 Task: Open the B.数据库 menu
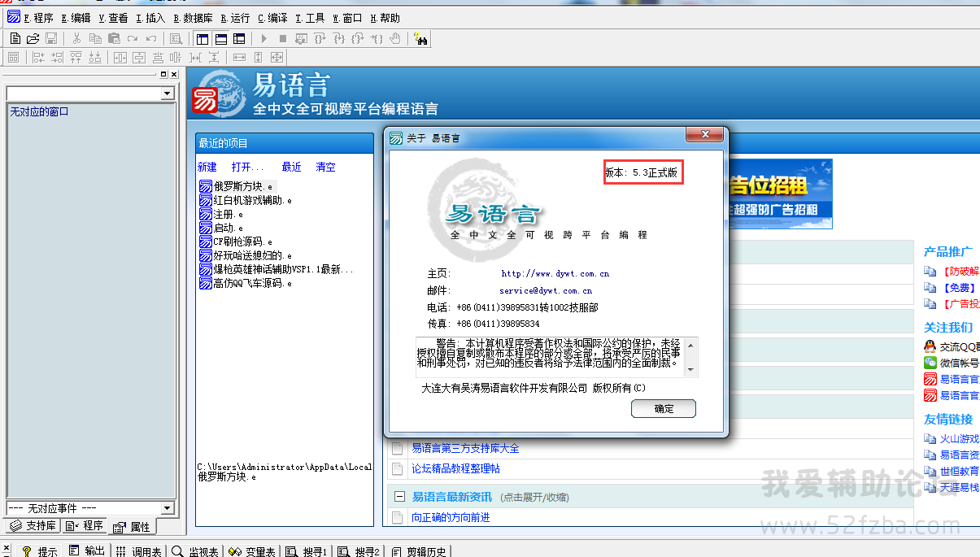194,18
